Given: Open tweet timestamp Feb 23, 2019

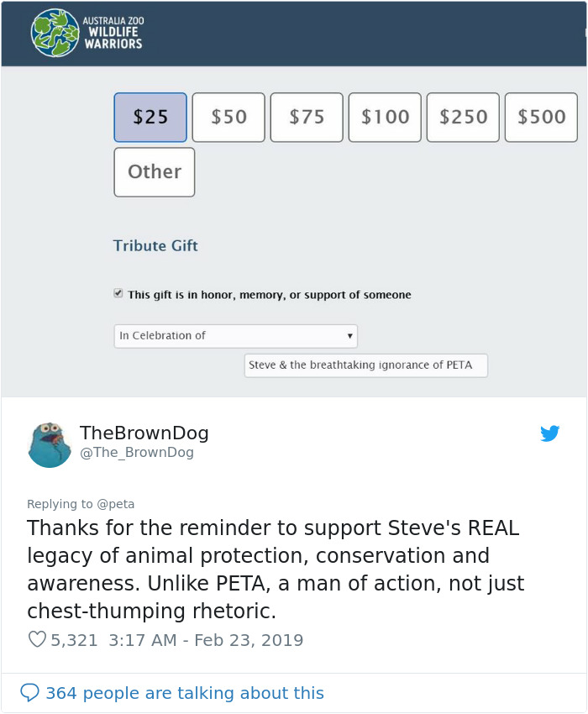Looking at the screenshot, I should pyautogui.click(x=207, y=640).
